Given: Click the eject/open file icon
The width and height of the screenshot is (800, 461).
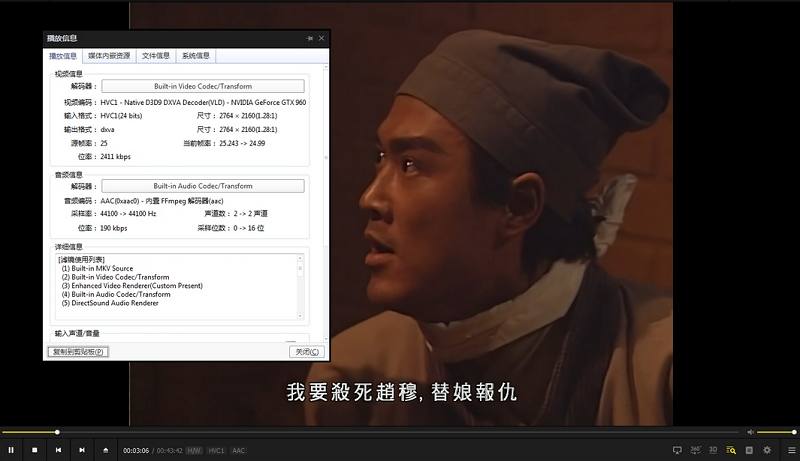Looking at the screenshot, I should pyautogui.click(x=105, y=450).
